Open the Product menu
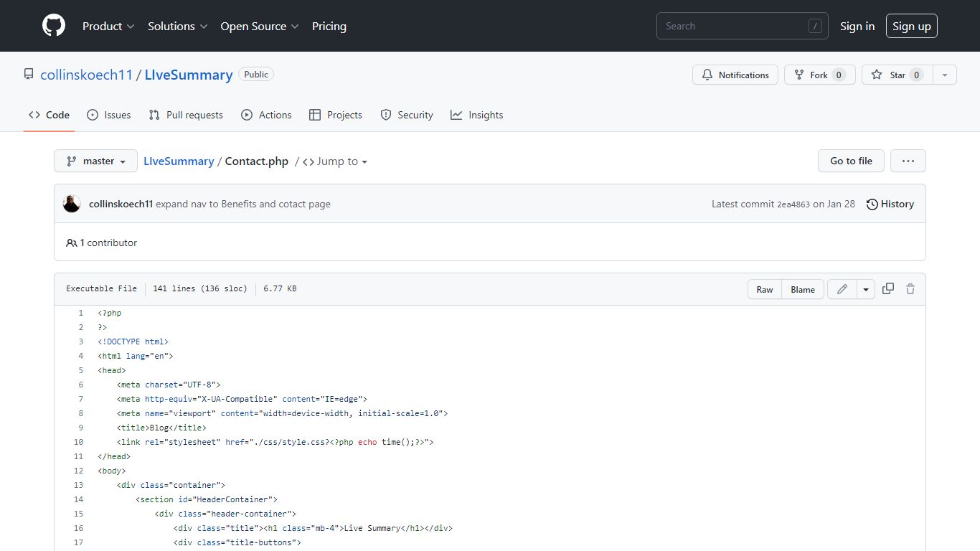Viewport: 980px width, 551px height. [108, 26]
